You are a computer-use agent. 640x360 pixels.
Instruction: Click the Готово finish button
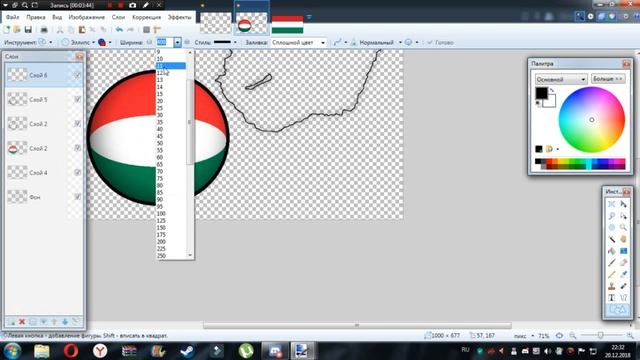tap(440, 42)
